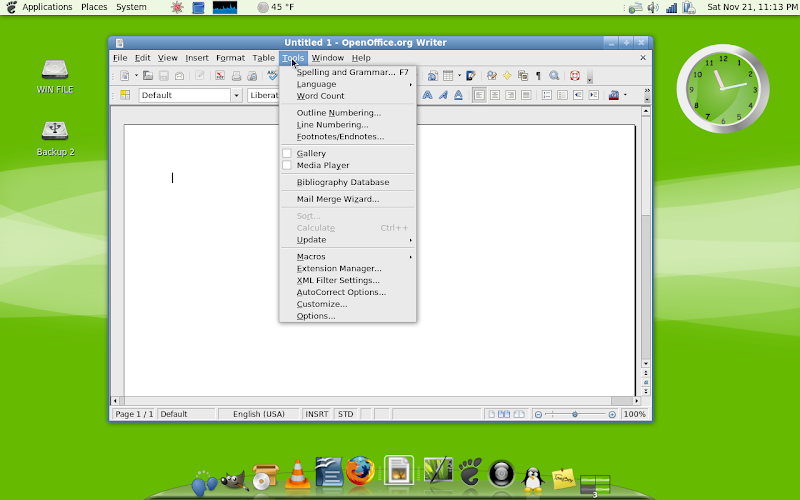Viewport: 800px width, 500px height.
Task: Toggle the Media Player checkbox item
Action: click(322, 165)
